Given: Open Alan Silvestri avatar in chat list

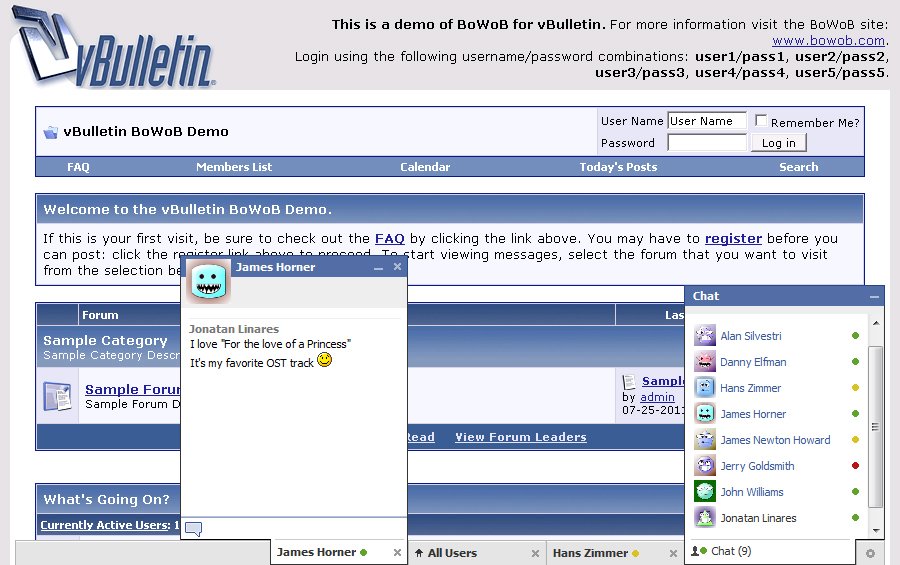Looking at the screenshot, I should pos(705,335).
